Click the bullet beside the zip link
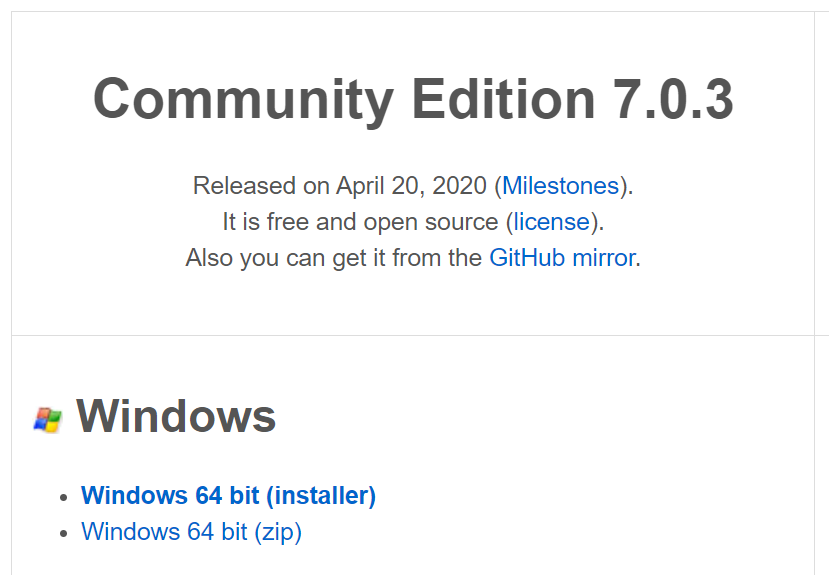 pos(63,532)
